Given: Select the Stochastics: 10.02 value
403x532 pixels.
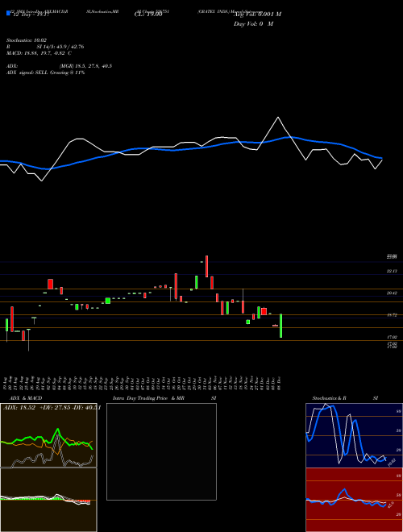Looking at the screenshot, I should (26, 40).
